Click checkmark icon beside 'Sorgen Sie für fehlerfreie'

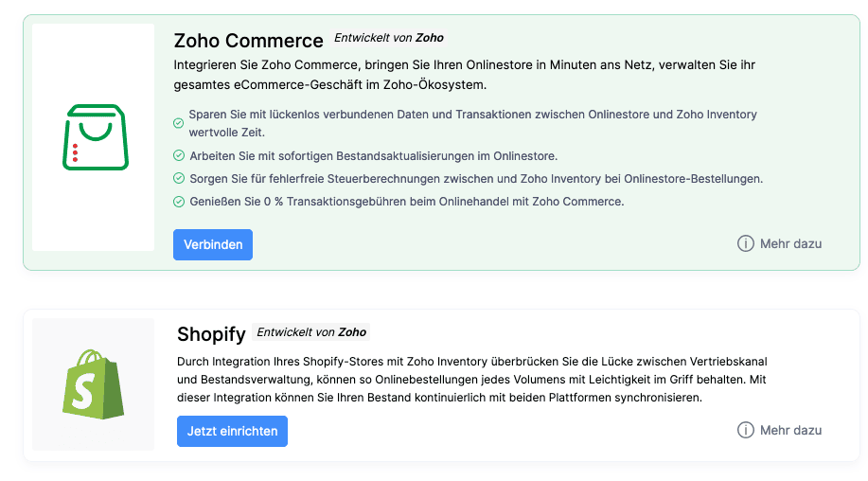[x=178, y=178]
